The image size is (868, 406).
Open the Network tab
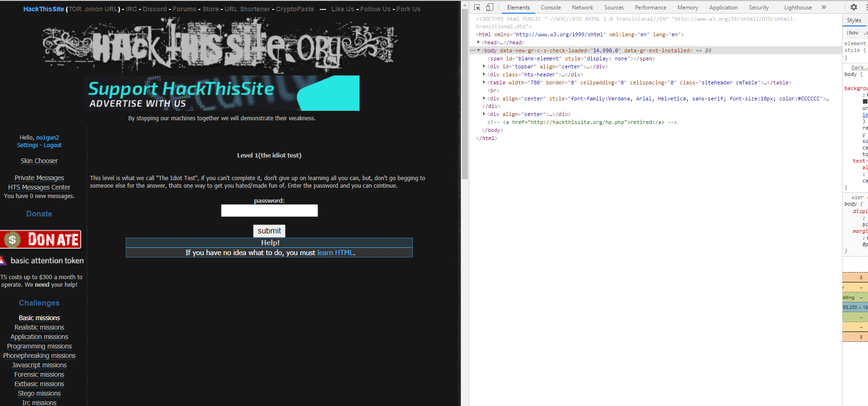coord(582,8)
